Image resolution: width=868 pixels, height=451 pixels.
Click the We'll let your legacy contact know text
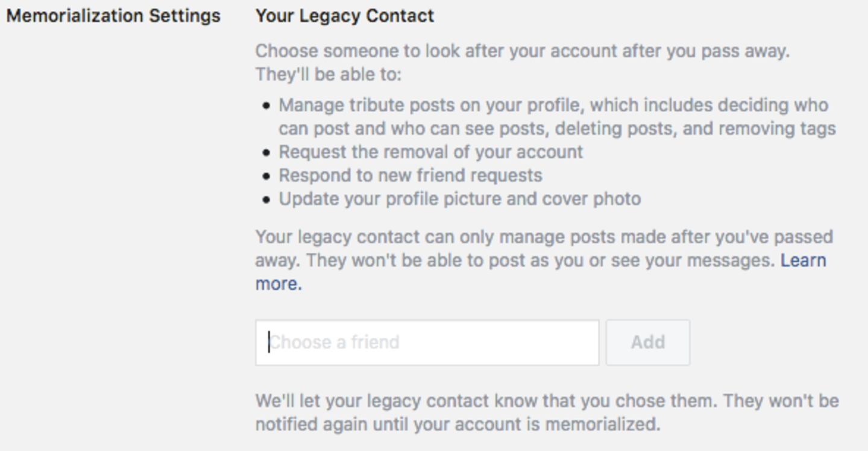[546, 401]
